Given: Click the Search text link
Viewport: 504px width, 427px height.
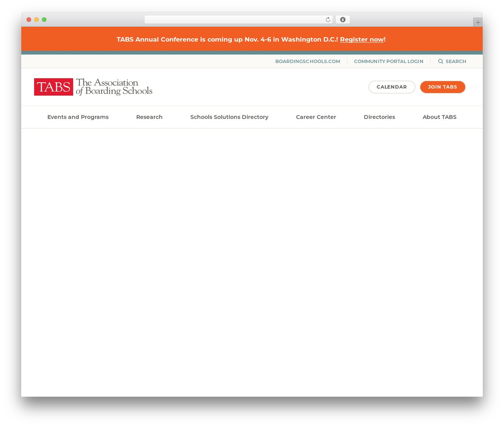Looking at the screenshot, I should click(x=456, y=61).
